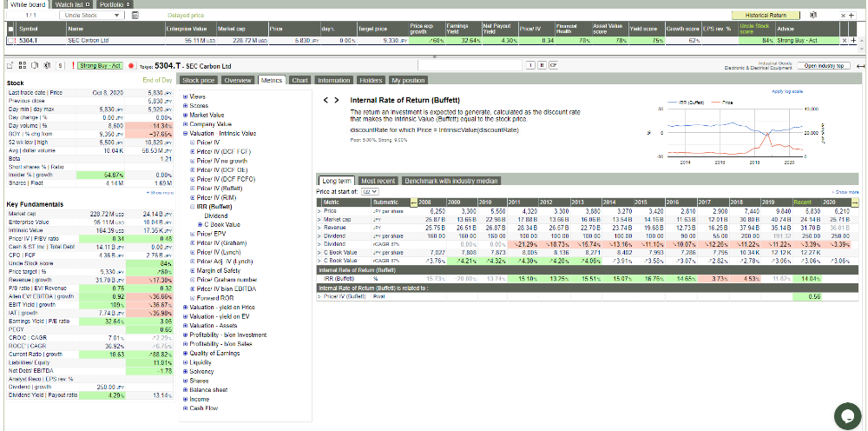The image size is (868, 431).
Task: Click the Open industry top button
Action: [824, 66]
